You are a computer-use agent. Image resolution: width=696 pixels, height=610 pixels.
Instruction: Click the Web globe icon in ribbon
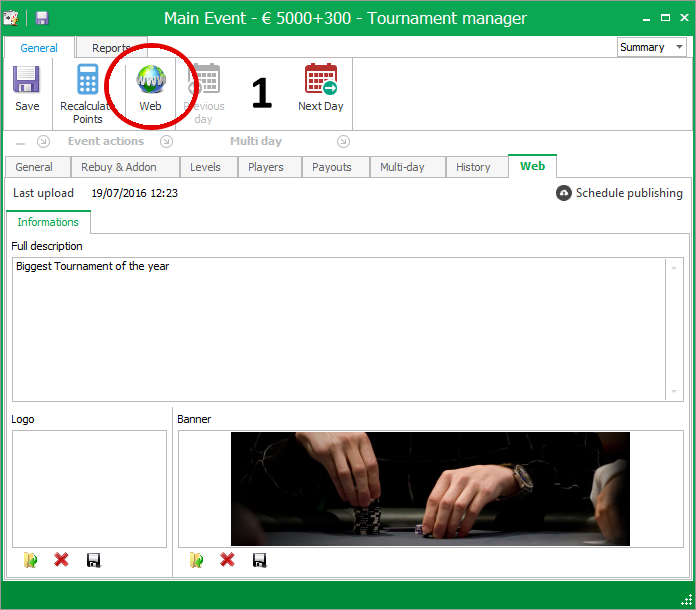coord(151,80)
